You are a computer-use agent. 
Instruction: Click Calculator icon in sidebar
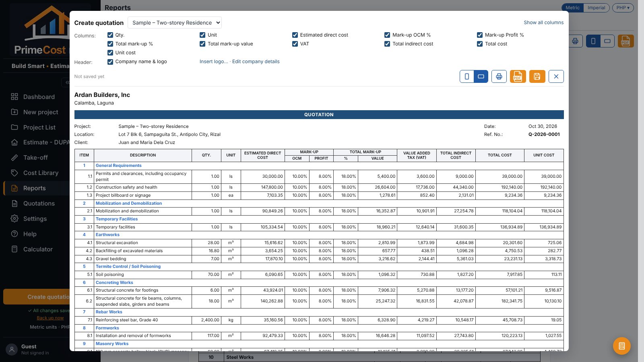click(14, 249)
